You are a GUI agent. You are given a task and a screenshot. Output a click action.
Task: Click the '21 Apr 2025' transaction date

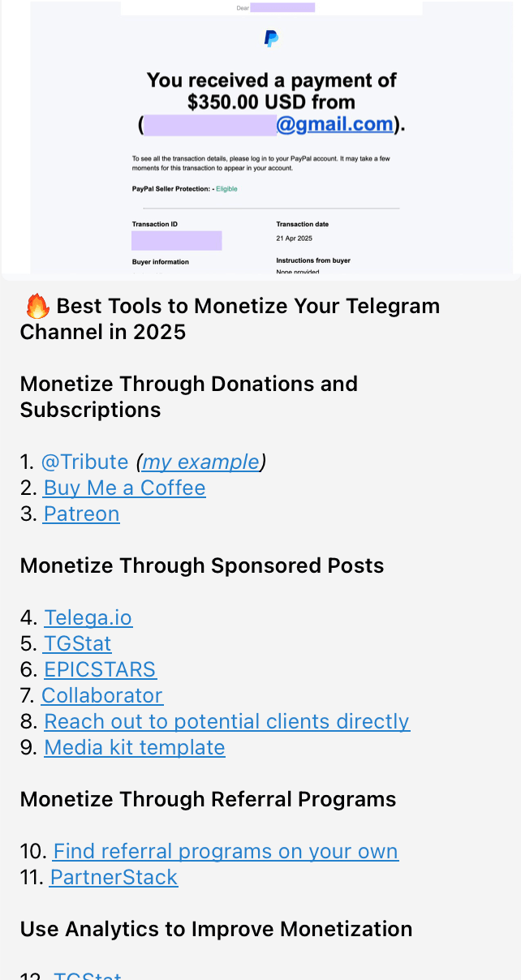(294, 239)
